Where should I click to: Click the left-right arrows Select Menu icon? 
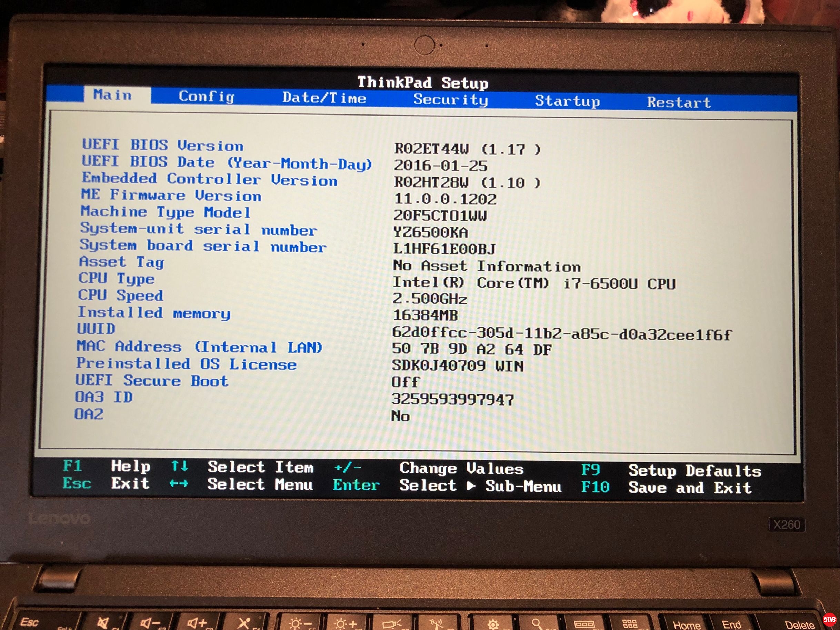[179, 483]
